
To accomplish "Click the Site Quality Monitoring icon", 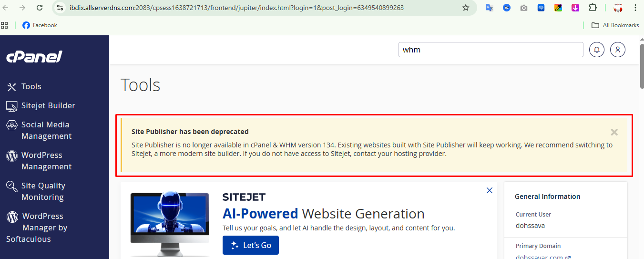I will click(x=12, y=186).
